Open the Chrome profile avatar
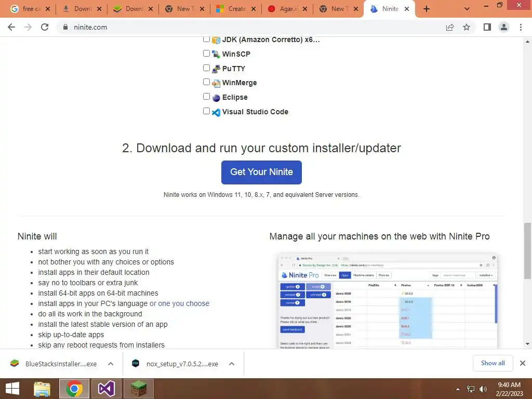This screenshot has width=532, height=399. [504, 27]
